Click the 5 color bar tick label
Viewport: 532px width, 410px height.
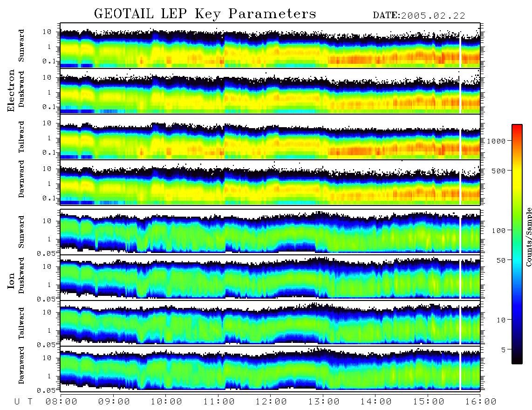point(504,350)
